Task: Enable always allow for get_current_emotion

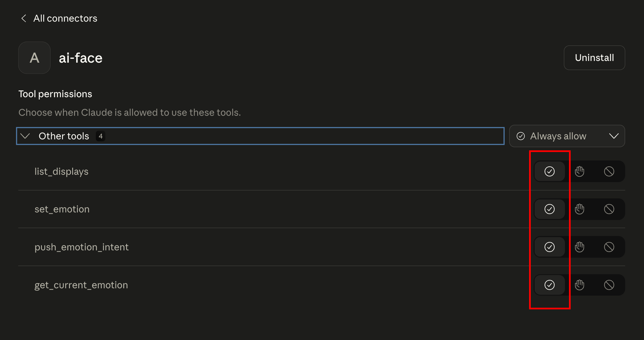Action: [549, 285]
